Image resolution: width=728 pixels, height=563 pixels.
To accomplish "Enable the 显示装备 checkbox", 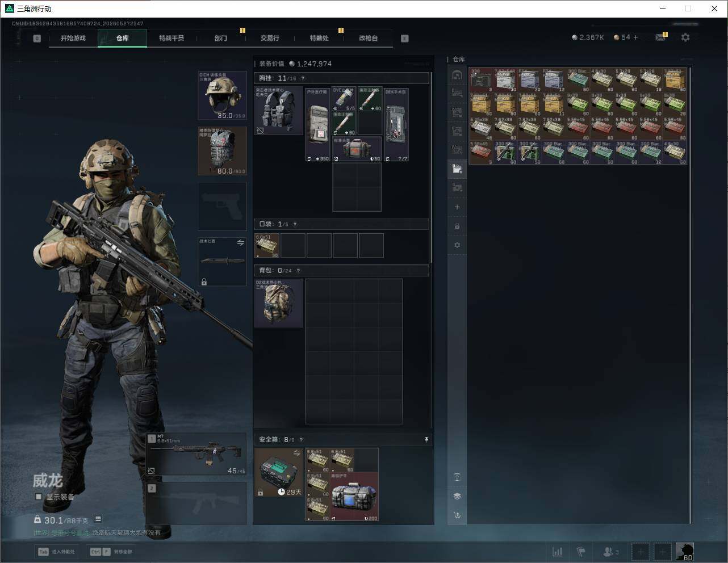I will pyautogui.click(x=39, y=497).
